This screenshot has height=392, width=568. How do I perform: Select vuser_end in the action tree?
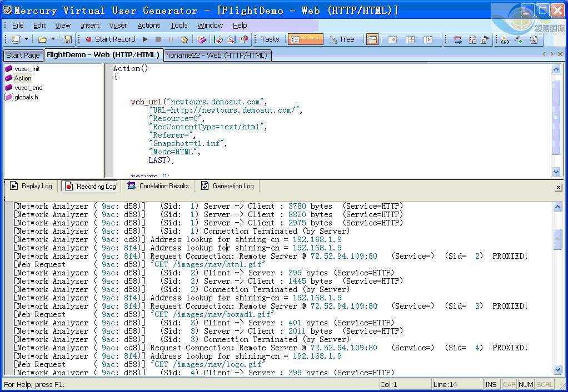point(24,88)
